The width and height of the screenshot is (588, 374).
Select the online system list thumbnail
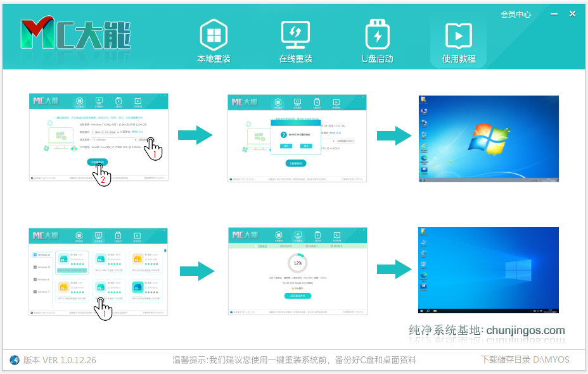click(x=98, y=271)
